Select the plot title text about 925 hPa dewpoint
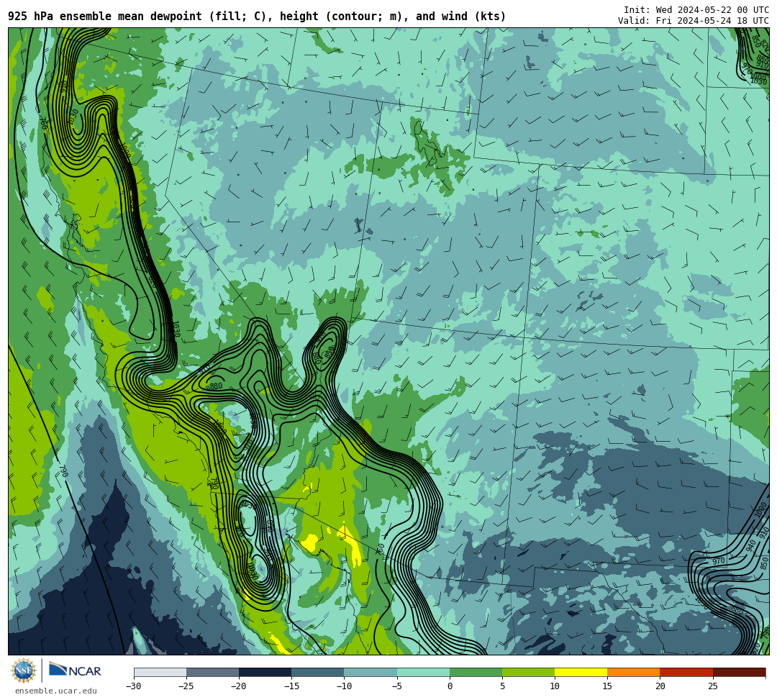 257,17
